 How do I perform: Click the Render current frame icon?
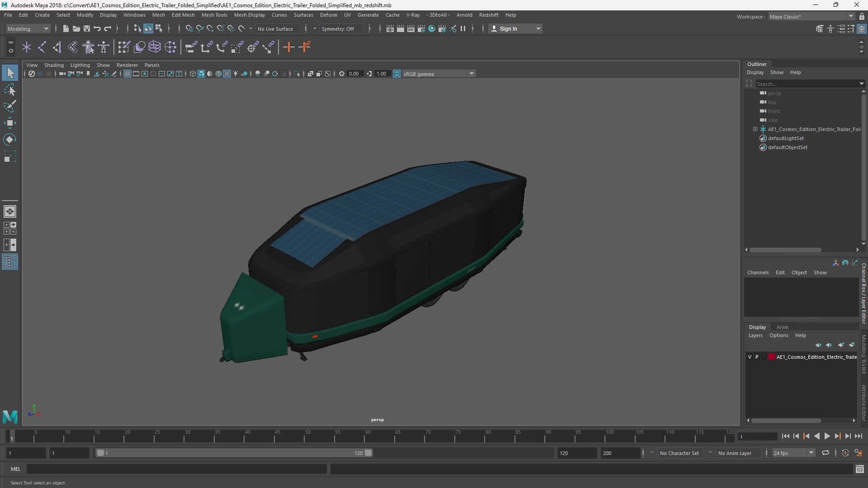(x=401, y=28)
